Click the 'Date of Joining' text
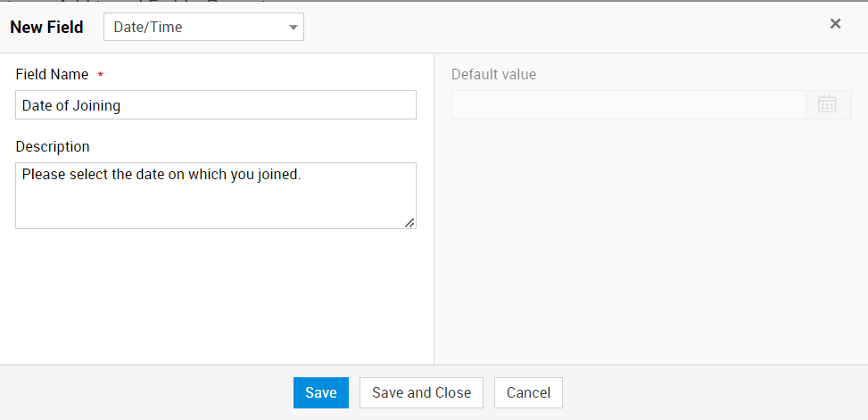This screenshot has height=420, width=868. click(71, 105)
